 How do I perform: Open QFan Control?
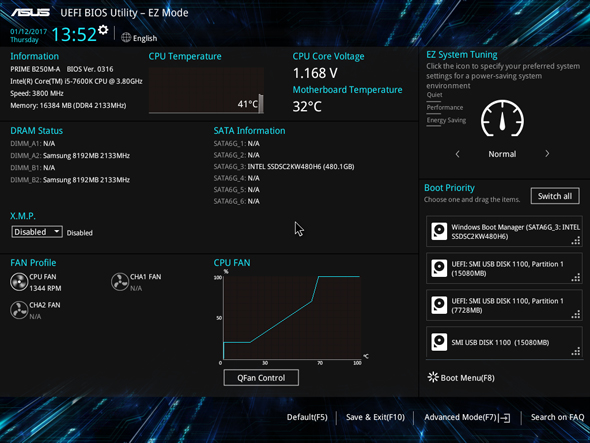click(x=261, y=378)
